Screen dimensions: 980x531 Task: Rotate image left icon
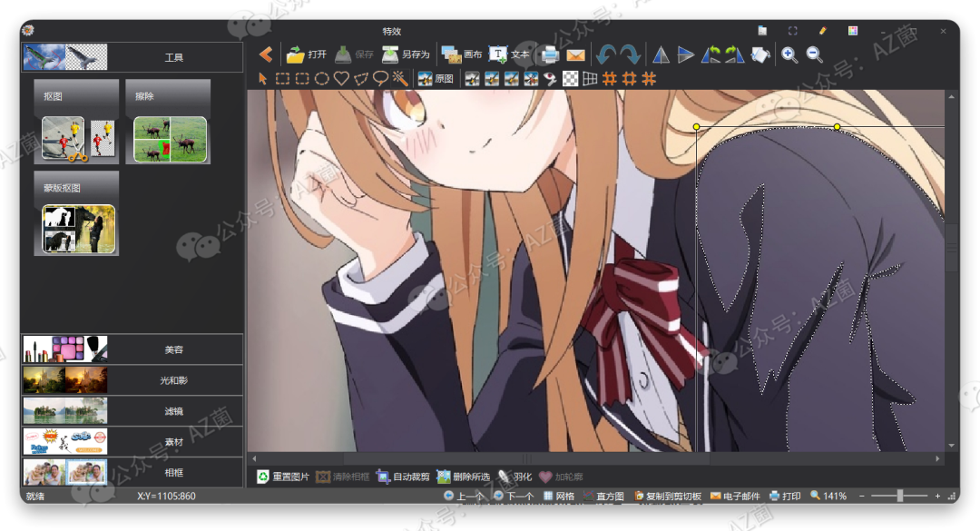(710, 55)
